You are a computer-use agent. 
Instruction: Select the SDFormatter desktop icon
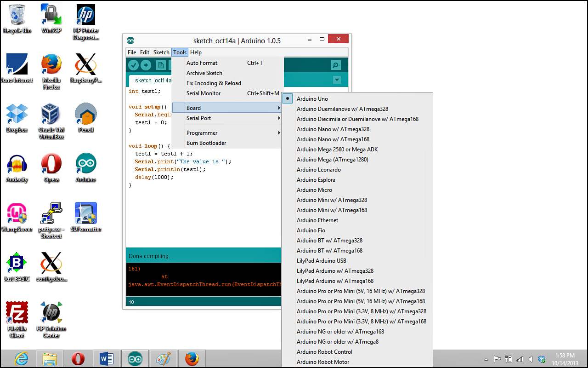[85, 217]
